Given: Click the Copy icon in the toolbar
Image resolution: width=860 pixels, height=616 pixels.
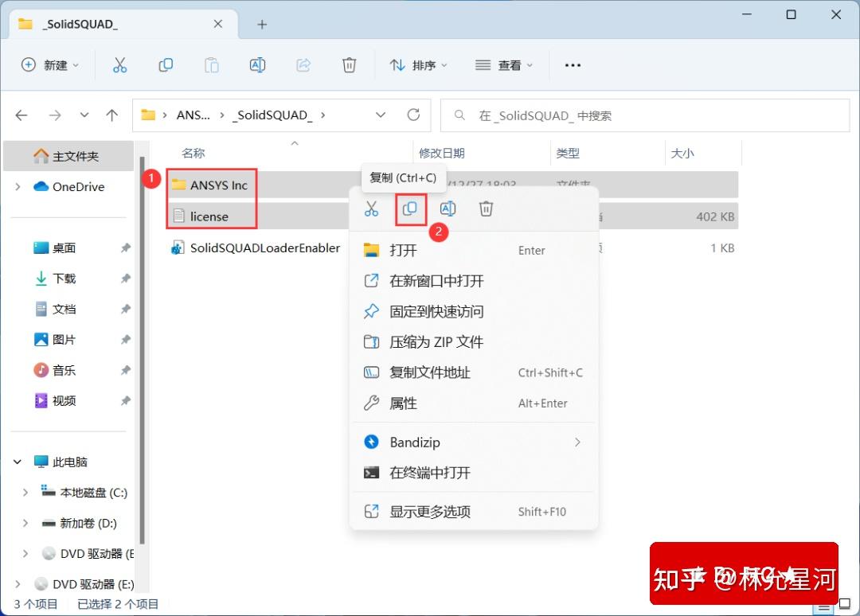Looking at the screenshot, I should click(166, 64).
